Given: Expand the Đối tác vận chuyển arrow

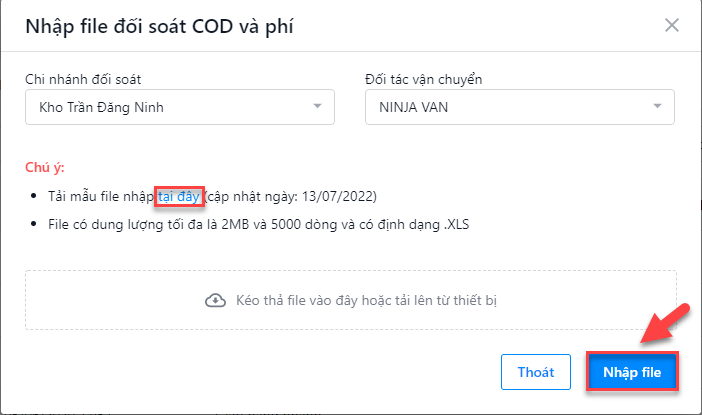Looking at the screenshot, I should [657, 106].
